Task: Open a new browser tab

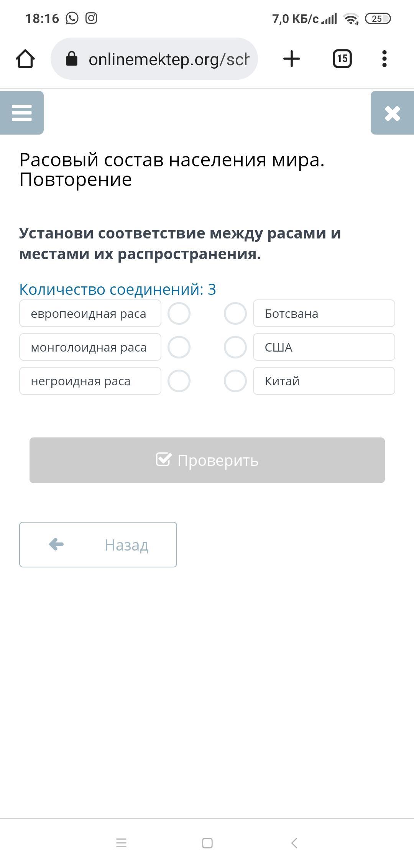Action: pyautogui.click(x=292, y=59)
